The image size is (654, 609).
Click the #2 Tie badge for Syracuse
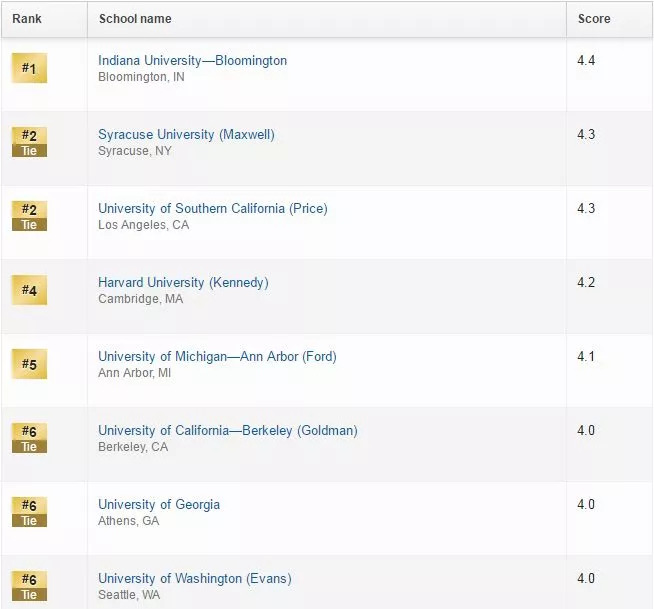(29, 142)
